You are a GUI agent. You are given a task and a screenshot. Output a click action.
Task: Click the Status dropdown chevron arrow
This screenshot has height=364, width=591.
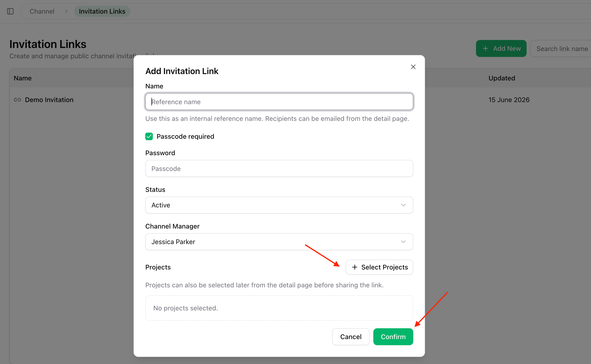click(x=403, y=205)
